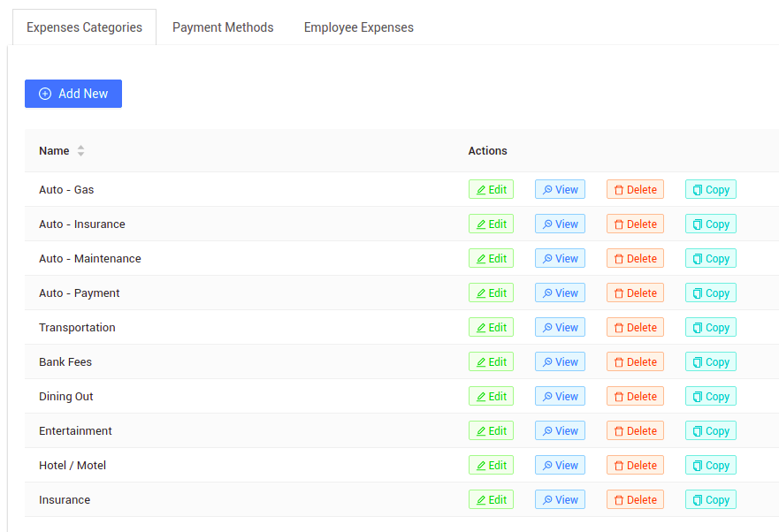
Task: Edit the Auto - Gas category
Action: pos(492,190)
